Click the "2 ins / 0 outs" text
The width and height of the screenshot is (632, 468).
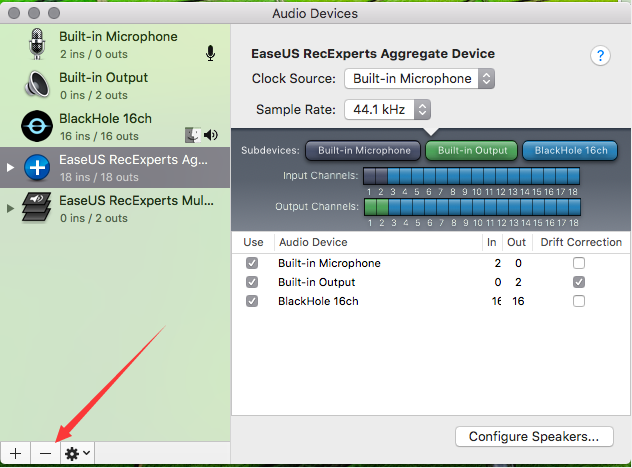pos(94,54)
